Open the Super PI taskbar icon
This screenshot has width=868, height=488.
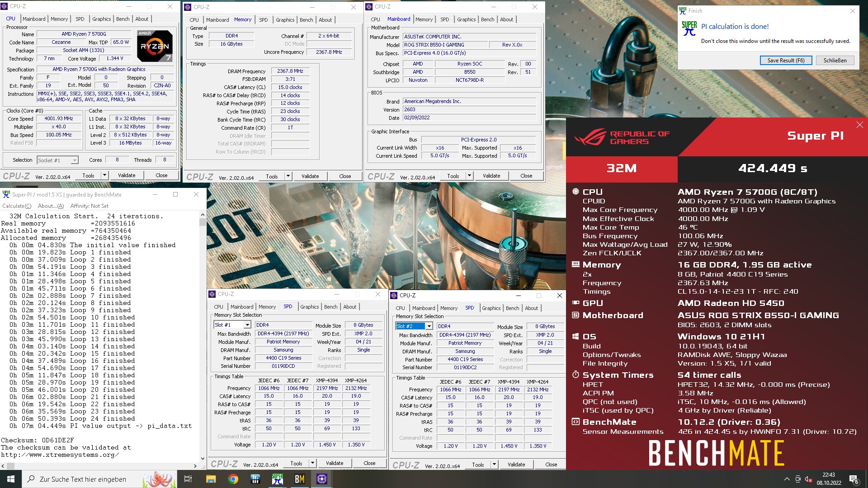[278, 479]
